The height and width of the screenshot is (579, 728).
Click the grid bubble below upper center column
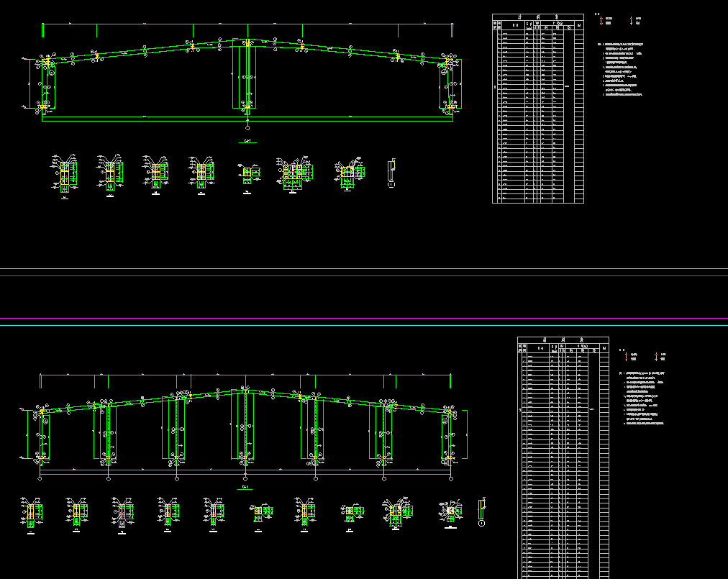(x=247, y=126)
